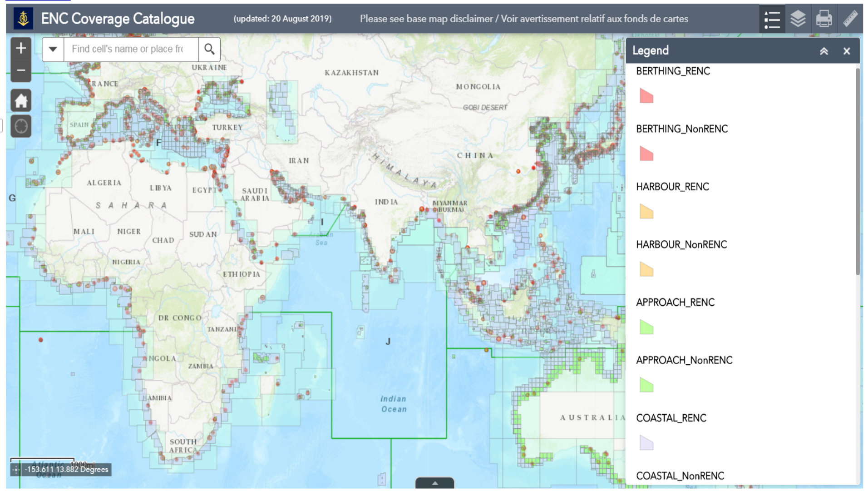868x491 pixels.
Task: Open the Legend widget in the header
Action: (x=772, y=19)
